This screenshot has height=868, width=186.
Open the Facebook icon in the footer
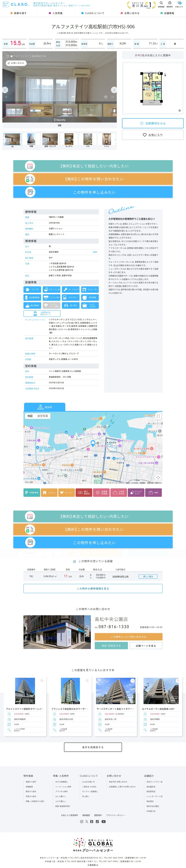92,822
